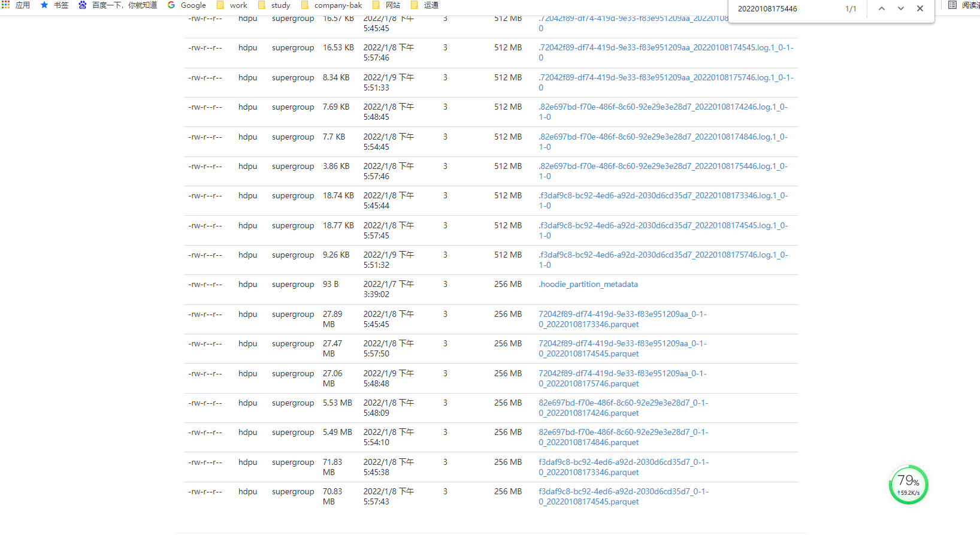Screen dimensions: 980x535
Task: Open 72042f89 log file 20220108174545
Action: (666, 53)
